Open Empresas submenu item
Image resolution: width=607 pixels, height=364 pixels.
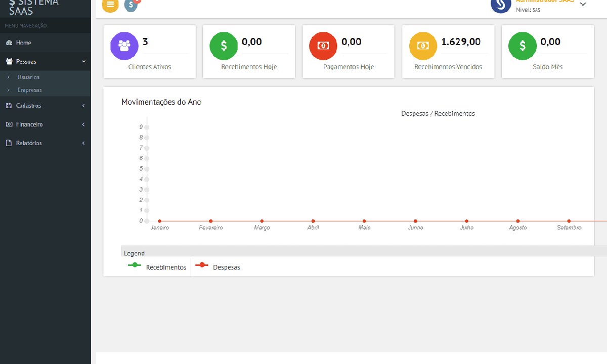pos(29,90)
